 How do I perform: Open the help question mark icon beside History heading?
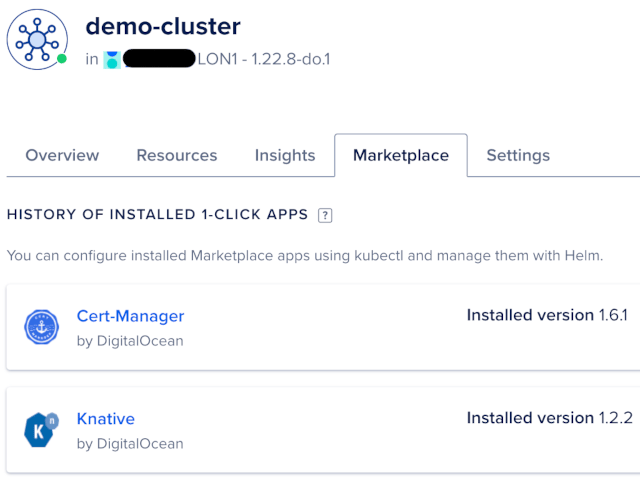coord(325,215)
